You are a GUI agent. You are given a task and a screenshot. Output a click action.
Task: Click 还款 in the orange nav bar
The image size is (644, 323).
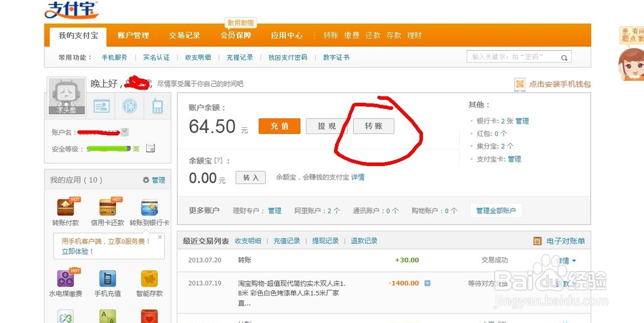(373, 35)
